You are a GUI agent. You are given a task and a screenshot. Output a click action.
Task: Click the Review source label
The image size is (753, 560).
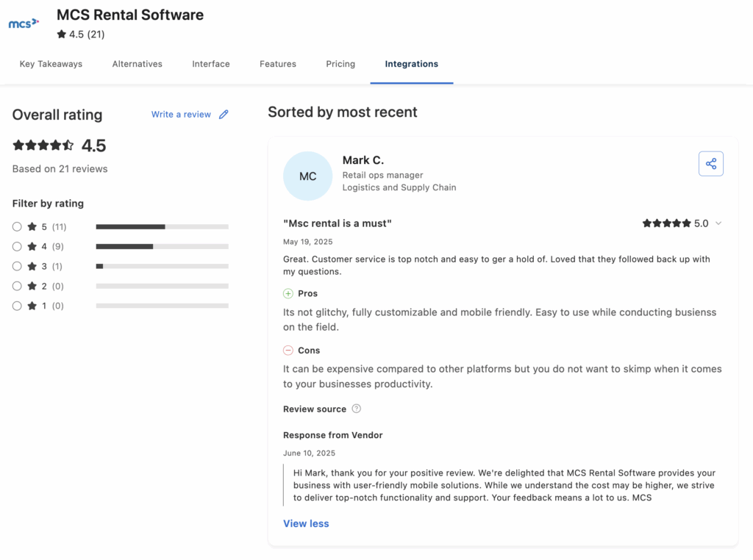pyautogui.click(x=315, y=409)
